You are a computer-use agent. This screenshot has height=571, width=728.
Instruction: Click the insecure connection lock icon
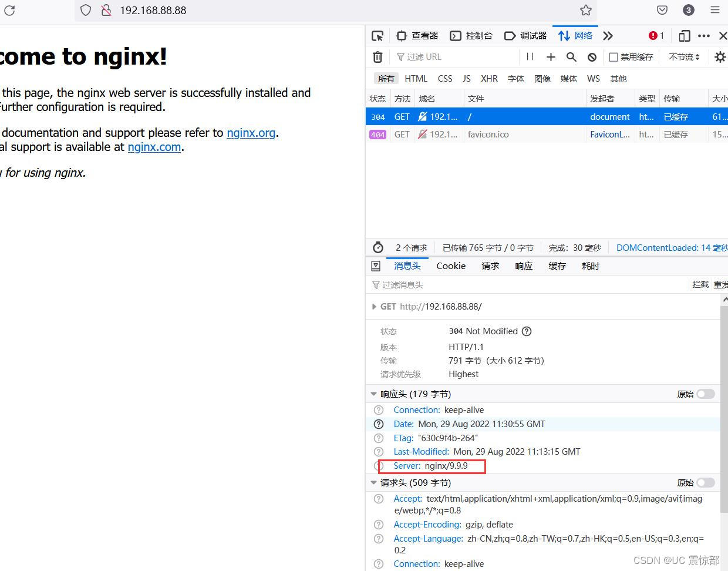(106, 10)
